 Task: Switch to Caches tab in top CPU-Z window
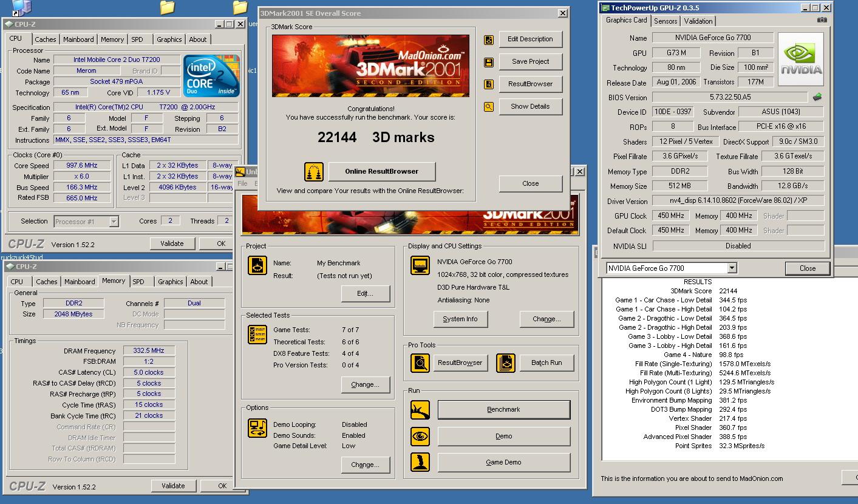coord(45,39)
